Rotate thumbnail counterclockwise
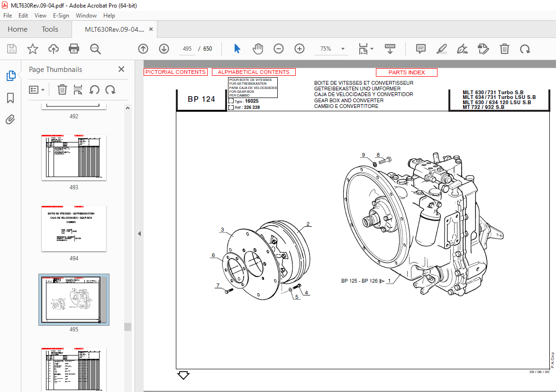This screenshot has width=556, height=392. tap(94, 89)
